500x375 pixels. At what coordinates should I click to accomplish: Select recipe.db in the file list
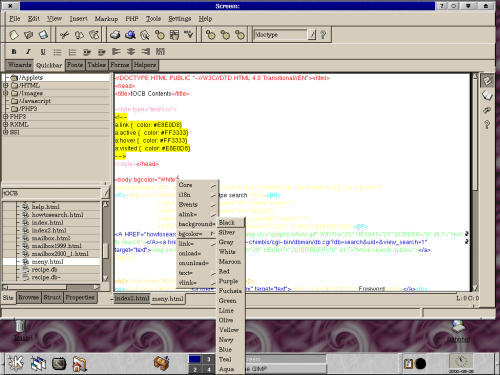(45, 270)
